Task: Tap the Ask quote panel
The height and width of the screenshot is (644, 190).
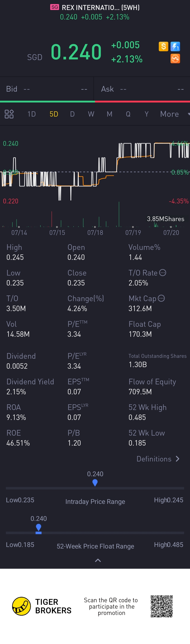Action: click(x=142, y=89)
